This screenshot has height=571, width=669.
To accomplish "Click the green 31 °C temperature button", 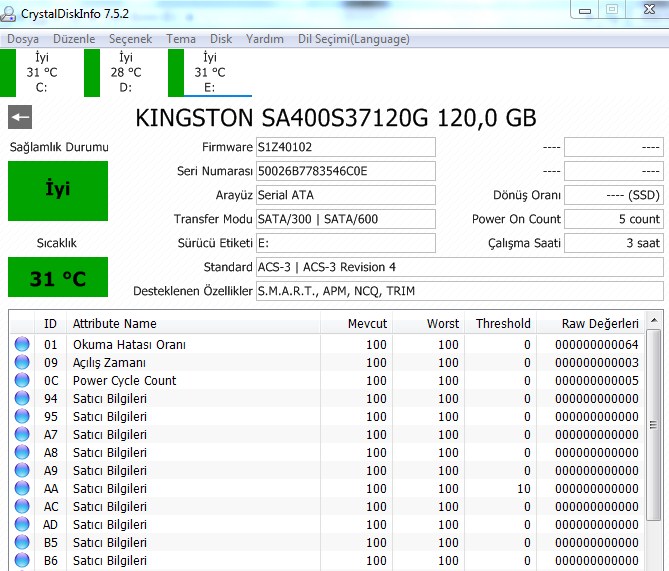I will pyautogui.click(x=58, y=278).
